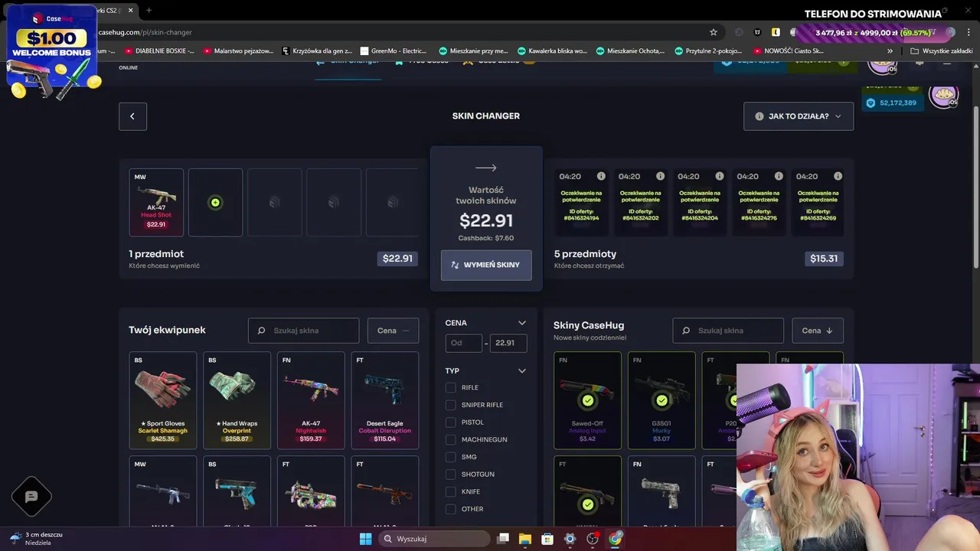Enable the SMG type filter
Viewport: 980px width, 551px height.
coord(450,457)
